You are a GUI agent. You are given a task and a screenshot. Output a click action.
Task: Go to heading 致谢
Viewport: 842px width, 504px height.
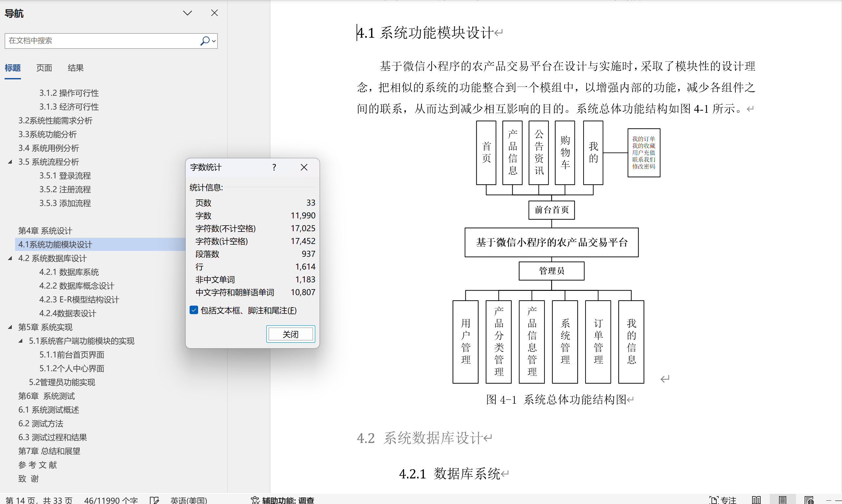(29, 478)
